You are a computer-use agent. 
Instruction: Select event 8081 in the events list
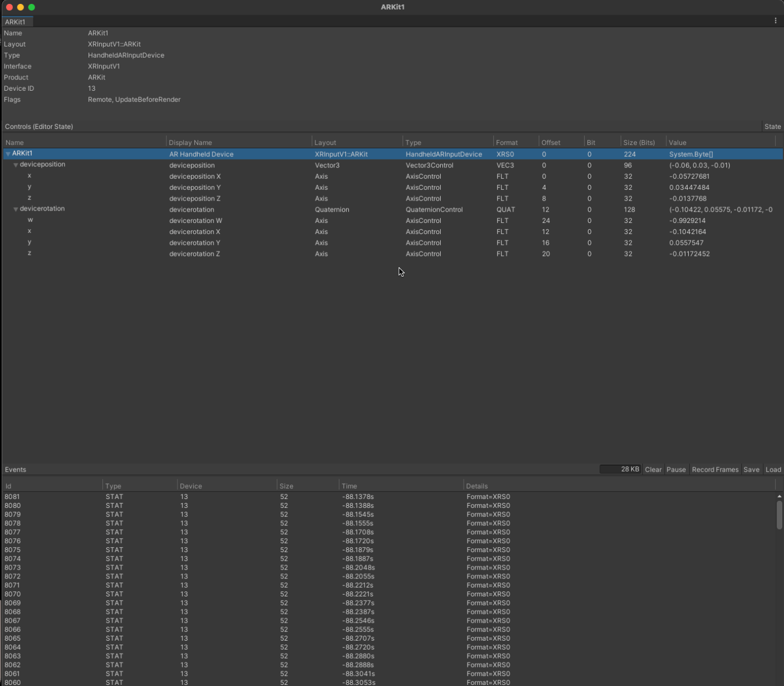click(389, 497)
